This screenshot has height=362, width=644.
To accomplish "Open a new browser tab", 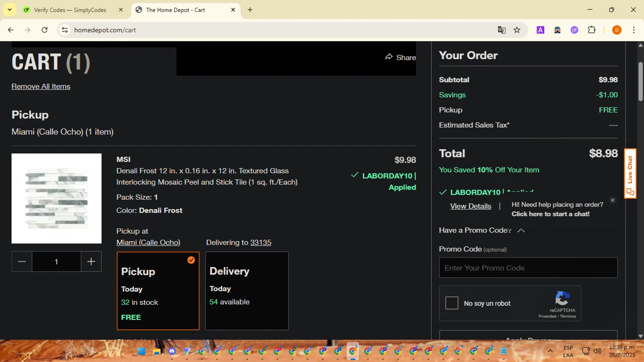I will (x=250, y=10).
